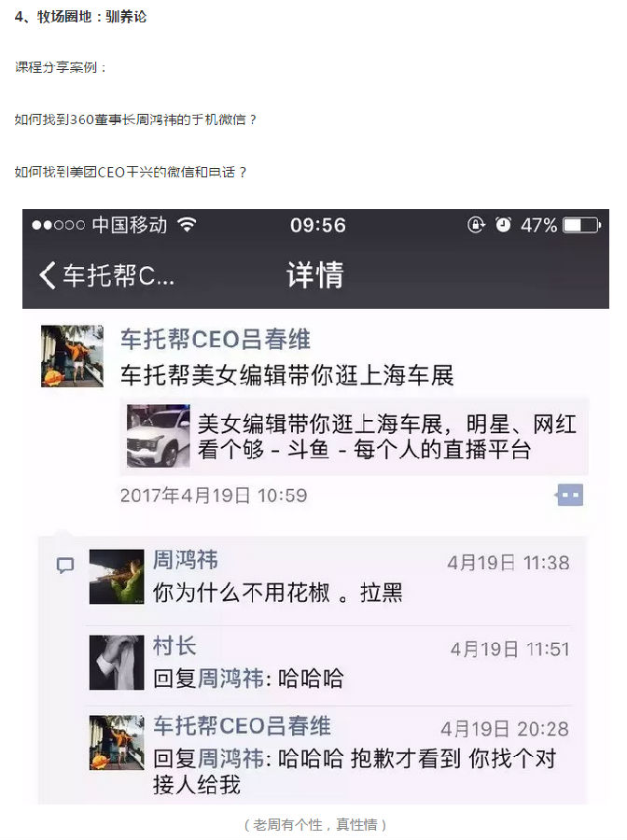Tap the back chevron beside 车托帮C...
The image size is (627, 840).
coord(48,275)
